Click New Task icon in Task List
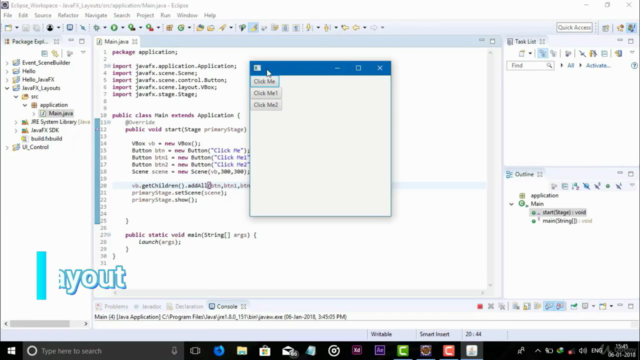Screen dimensions: 640x360 [522, 53]
